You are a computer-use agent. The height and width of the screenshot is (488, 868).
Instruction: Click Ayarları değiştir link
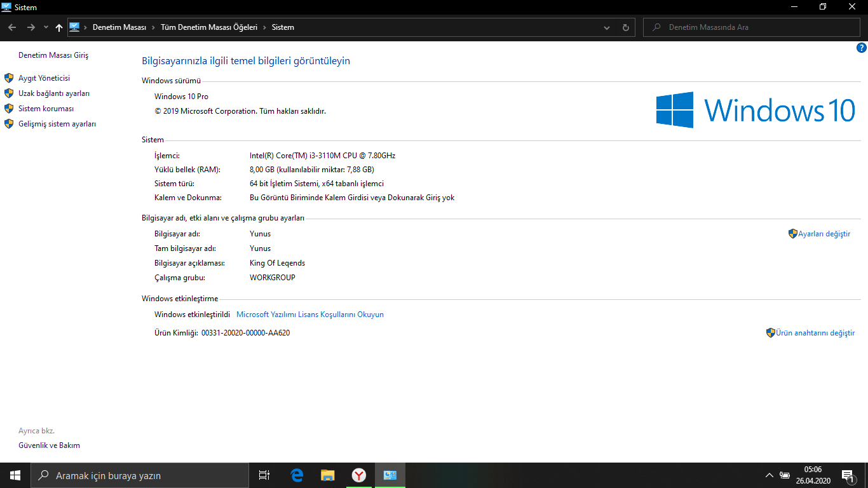tap(824, 234)
